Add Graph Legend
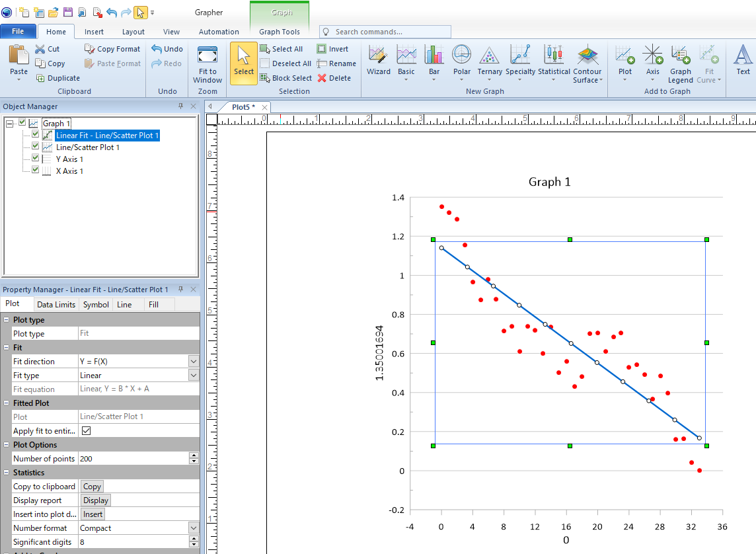 [680, 64]
